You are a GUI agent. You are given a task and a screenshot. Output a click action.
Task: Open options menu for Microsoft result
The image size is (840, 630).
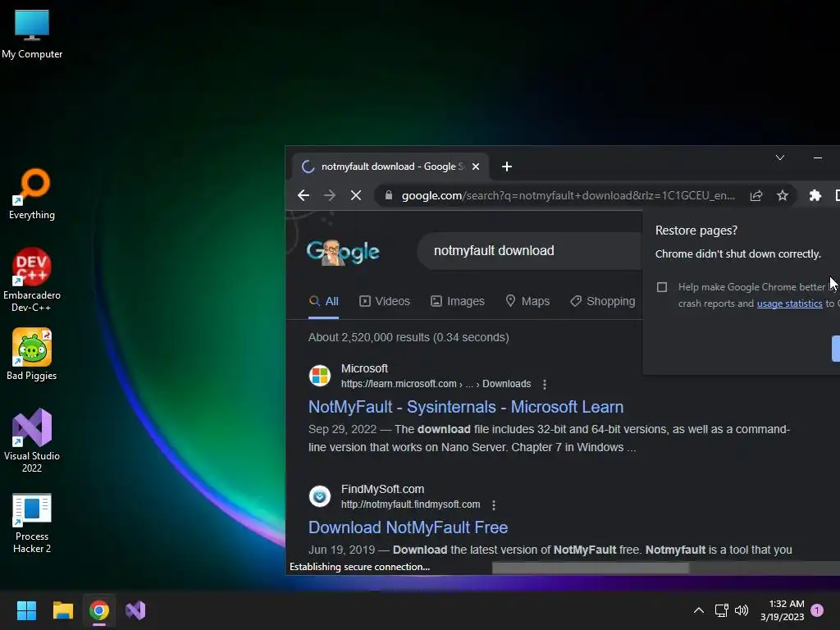pyautogui.click(x=545, y=384)
